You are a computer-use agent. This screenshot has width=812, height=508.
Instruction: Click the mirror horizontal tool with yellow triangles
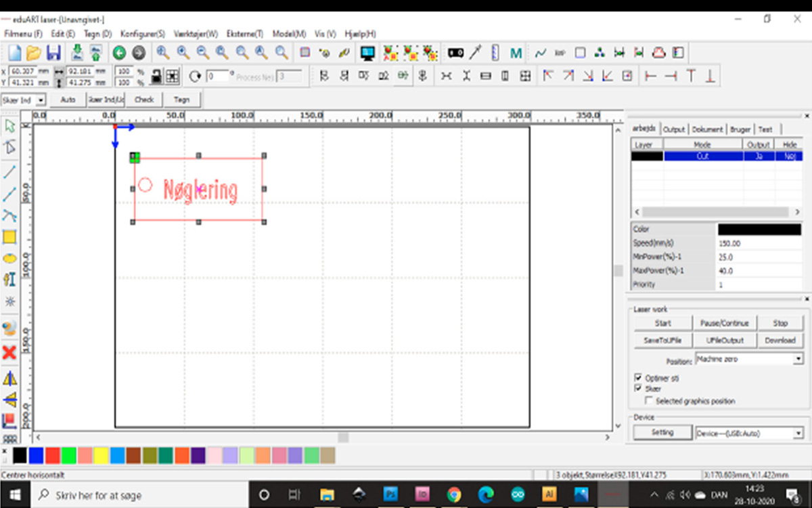tap(9, 378)
